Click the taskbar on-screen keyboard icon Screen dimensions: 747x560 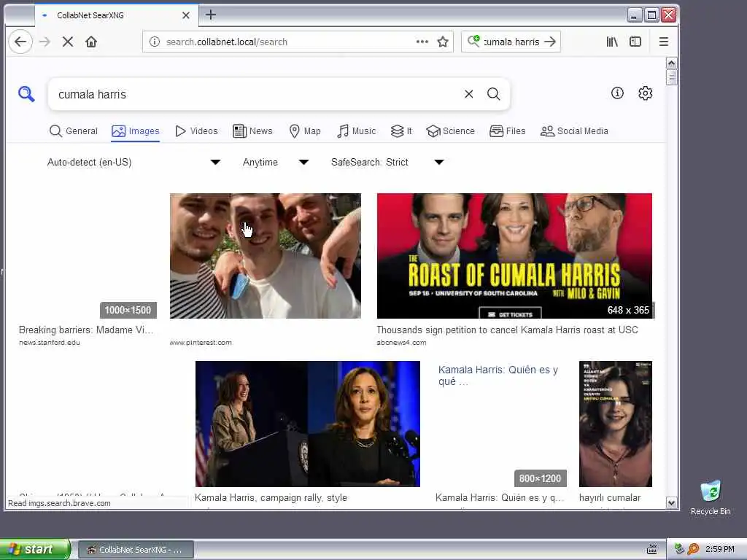652,550
